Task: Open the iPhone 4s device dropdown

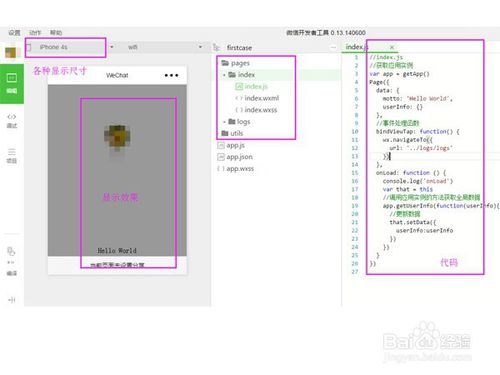Action: [69, 47]
